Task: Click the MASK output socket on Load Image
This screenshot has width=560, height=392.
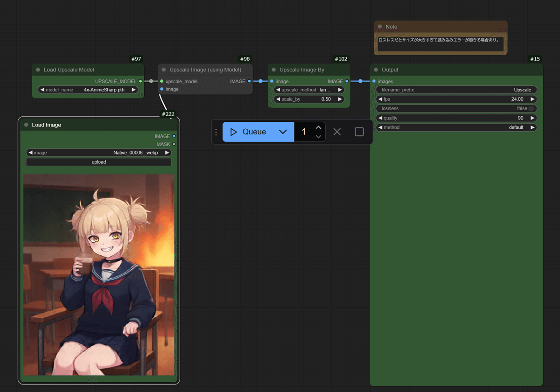Action: (x=174, y=144)
